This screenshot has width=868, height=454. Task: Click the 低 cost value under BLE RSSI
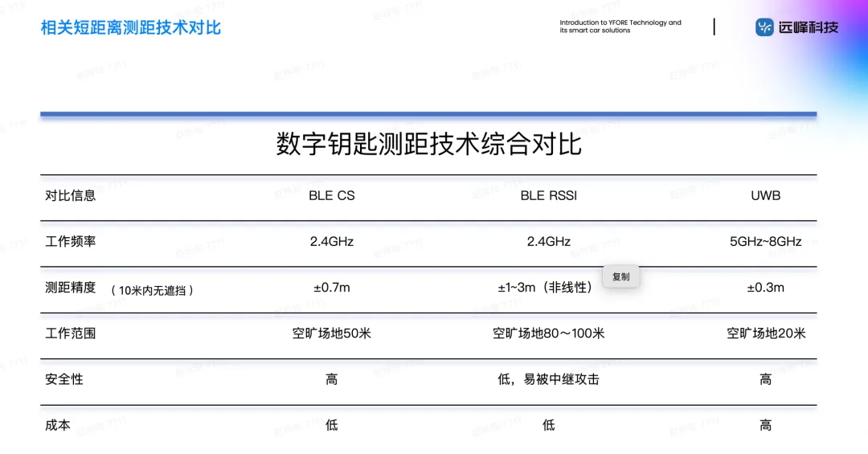(x=549, y=425)
